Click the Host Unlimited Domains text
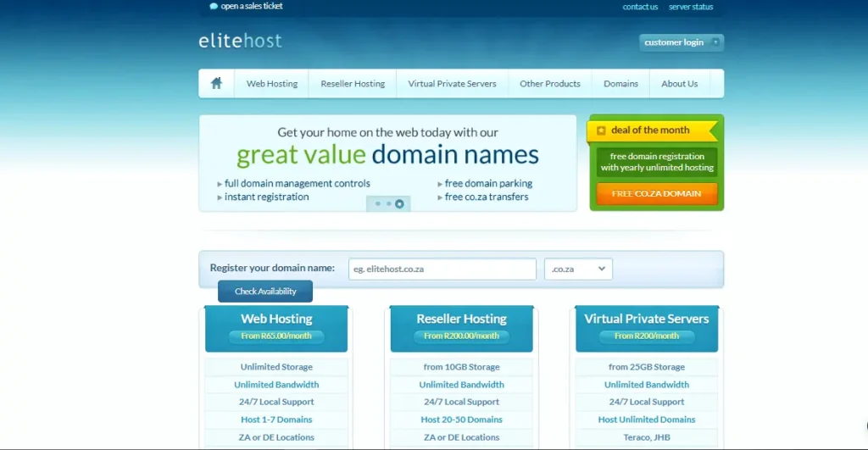The height and width of the screenshot is (450, 868). (647, 419)
